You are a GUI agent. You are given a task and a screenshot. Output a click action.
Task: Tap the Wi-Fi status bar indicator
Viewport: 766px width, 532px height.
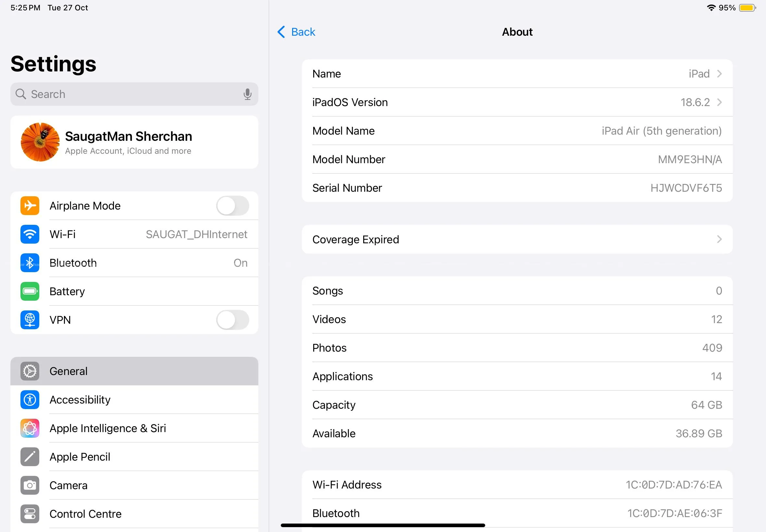711,8
